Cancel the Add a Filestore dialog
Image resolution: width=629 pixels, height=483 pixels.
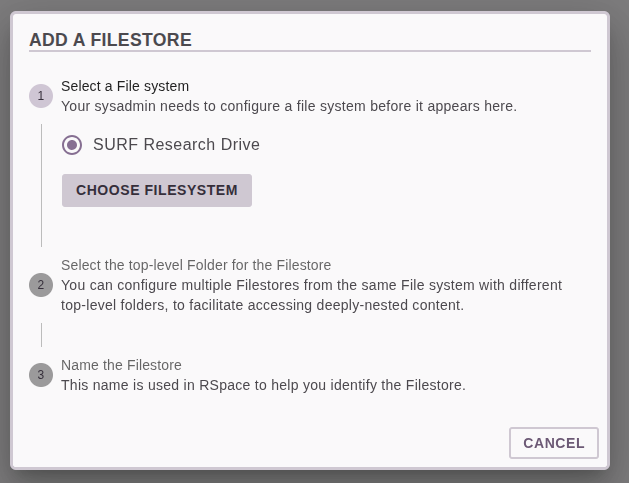pos(554,443)
